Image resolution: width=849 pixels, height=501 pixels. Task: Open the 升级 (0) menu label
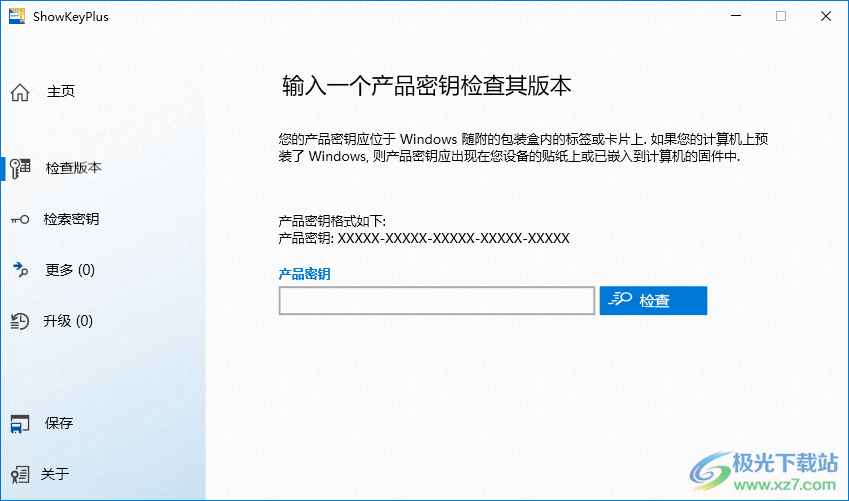68,321
